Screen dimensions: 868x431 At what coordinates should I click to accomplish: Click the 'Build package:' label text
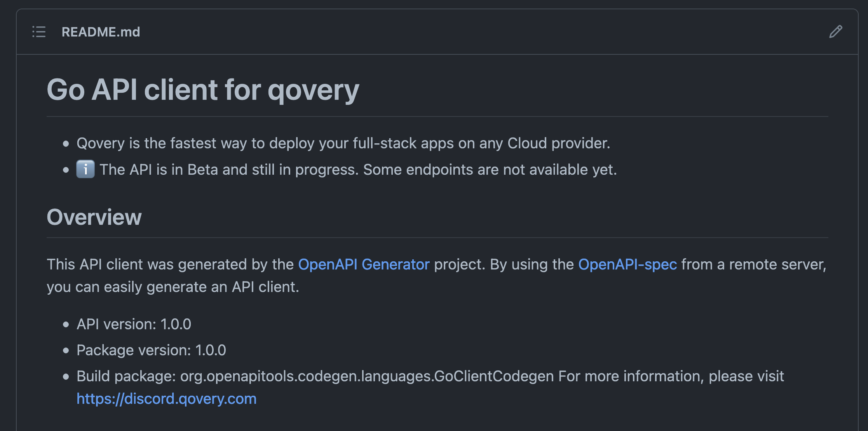[x=126, y=376]
